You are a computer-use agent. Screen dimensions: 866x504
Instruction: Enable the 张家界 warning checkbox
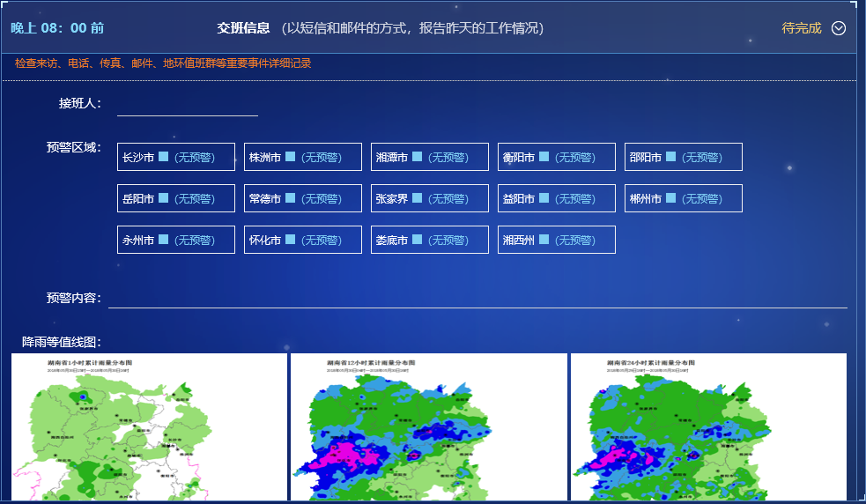pyautogui.click(x=418, y=198)
